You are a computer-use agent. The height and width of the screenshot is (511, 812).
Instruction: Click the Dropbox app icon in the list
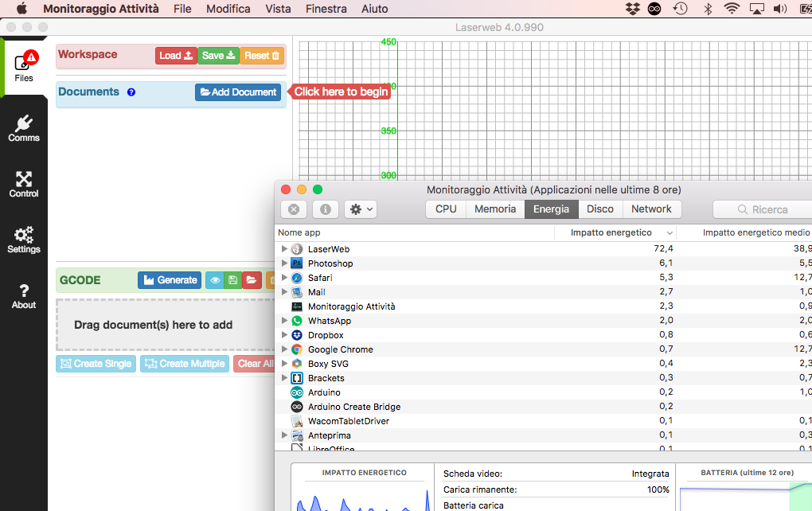coord(297,335)
